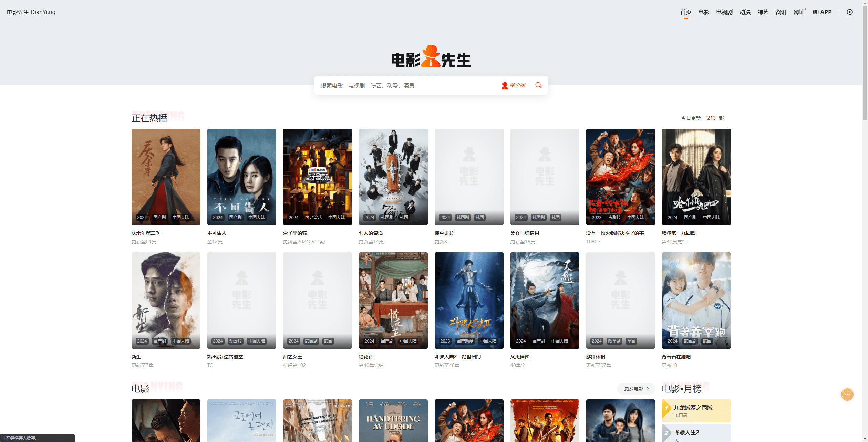Open 没有一顿火锅解决不了的事 poster in 正在热播

[x=620, y=177]
